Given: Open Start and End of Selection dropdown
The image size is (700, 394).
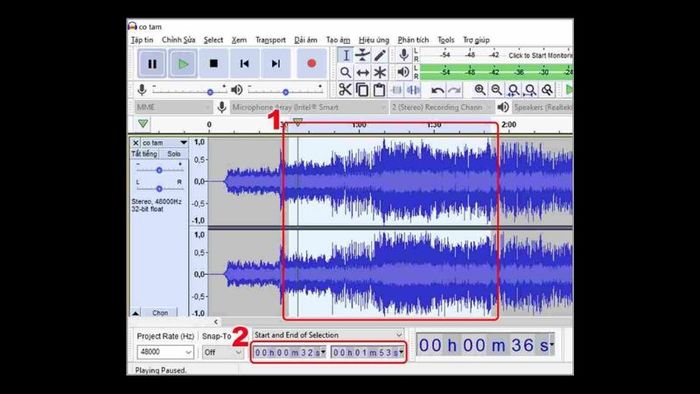Looking at the screenshot, I should [x=328, y=335].
